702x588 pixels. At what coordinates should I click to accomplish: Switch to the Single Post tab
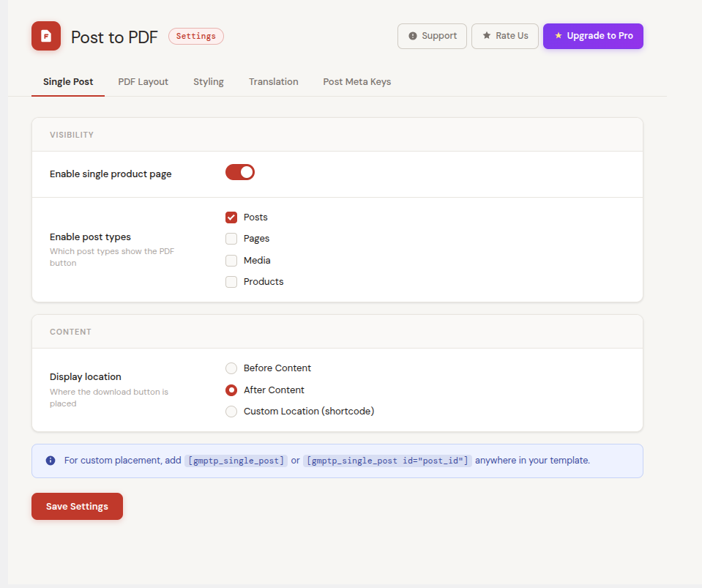68,82
